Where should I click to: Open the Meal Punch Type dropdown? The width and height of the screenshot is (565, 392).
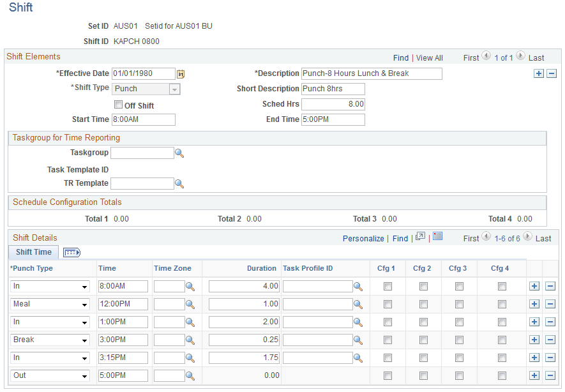point(50,305)
